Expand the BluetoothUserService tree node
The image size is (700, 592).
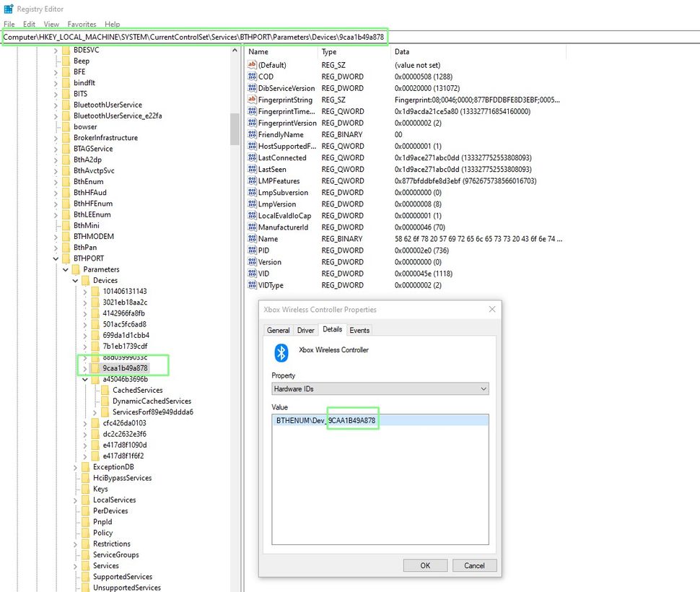pyautogui.click(x=56, y=104)
